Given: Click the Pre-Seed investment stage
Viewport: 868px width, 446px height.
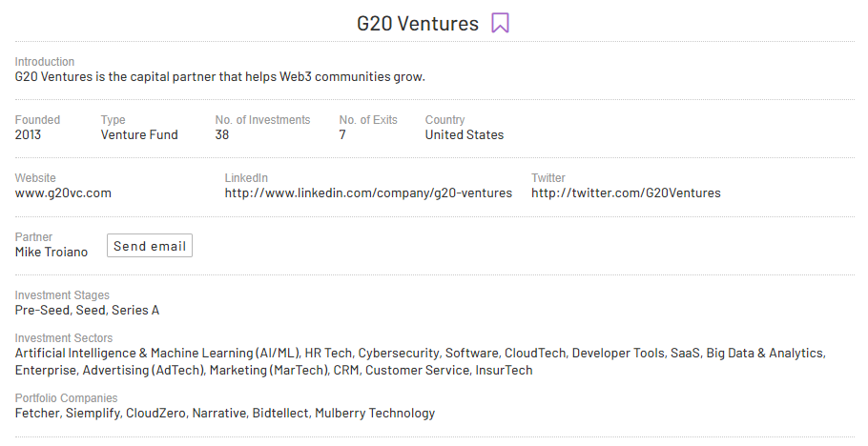Looking at the screenshot, I should coord(42,311).
